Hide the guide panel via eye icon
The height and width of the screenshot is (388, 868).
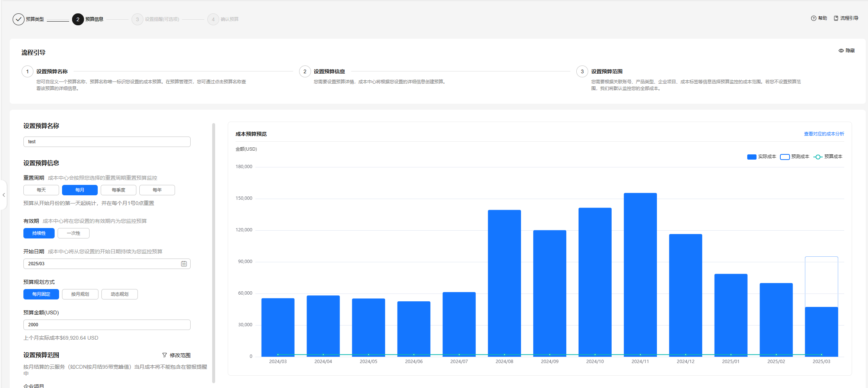(841, 51)
